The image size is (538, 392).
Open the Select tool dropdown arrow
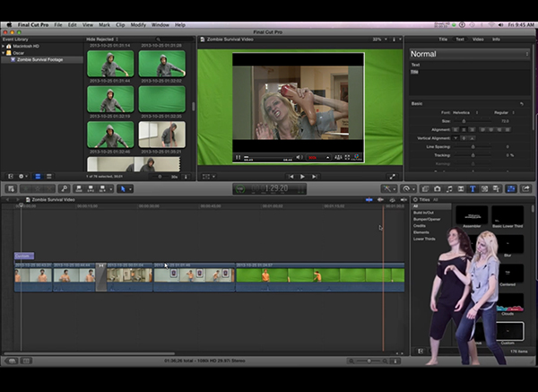click(130, 189)
